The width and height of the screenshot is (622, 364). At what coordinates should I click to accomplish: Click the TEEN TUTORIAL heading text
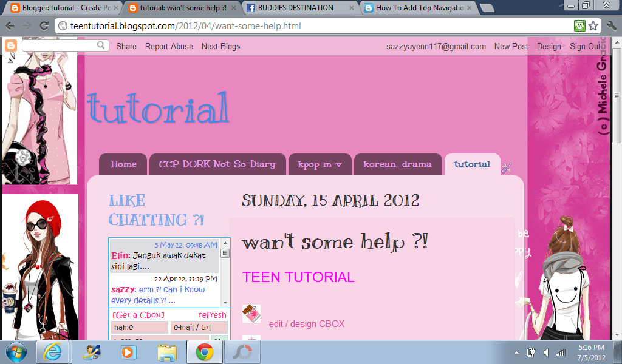[x=298, y=277]
